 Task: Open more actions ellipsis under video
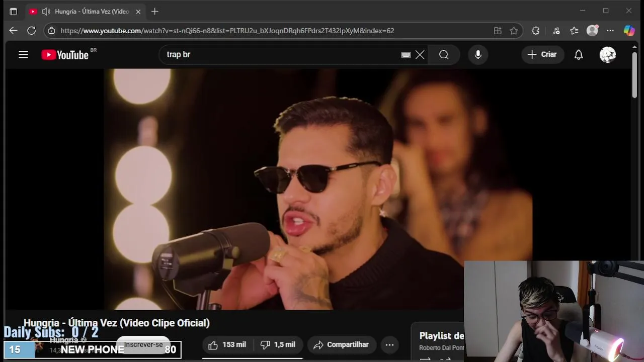coord(389,345)
